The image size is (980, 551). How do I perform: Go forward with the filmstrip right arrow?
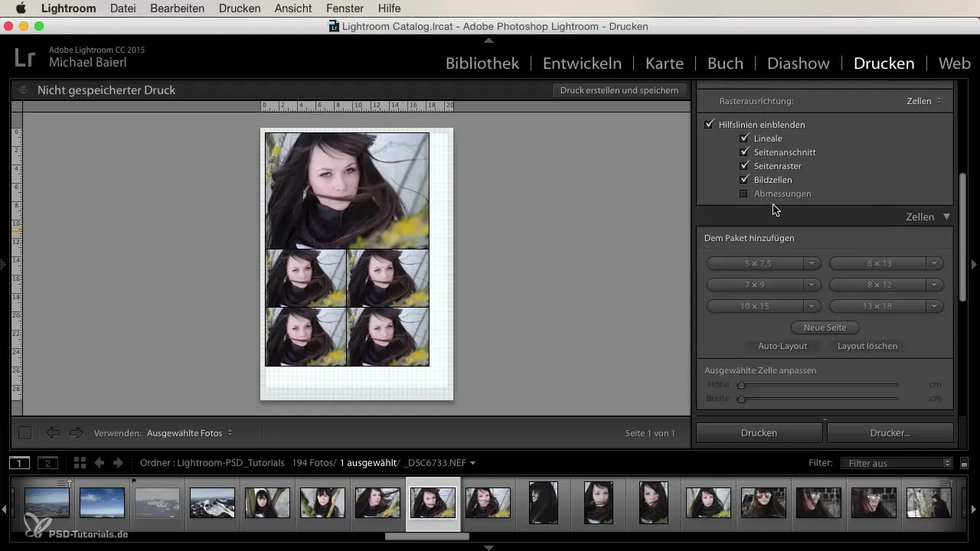pos(118,463)
